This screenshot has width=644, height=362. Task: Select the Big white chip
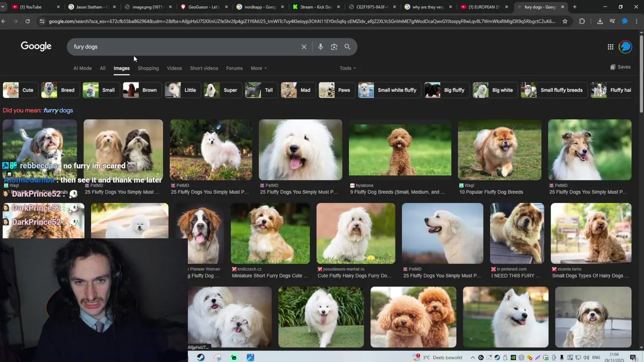(495, 90)
